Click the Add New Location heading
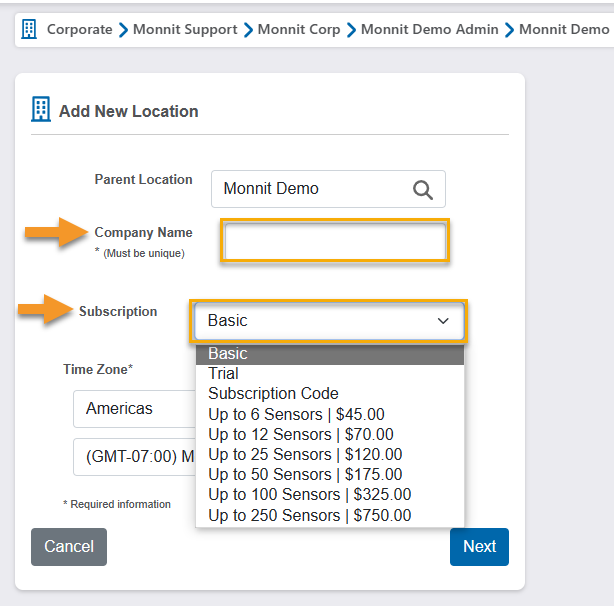This screenshot has height=606, width=614. tap(128, 112)
